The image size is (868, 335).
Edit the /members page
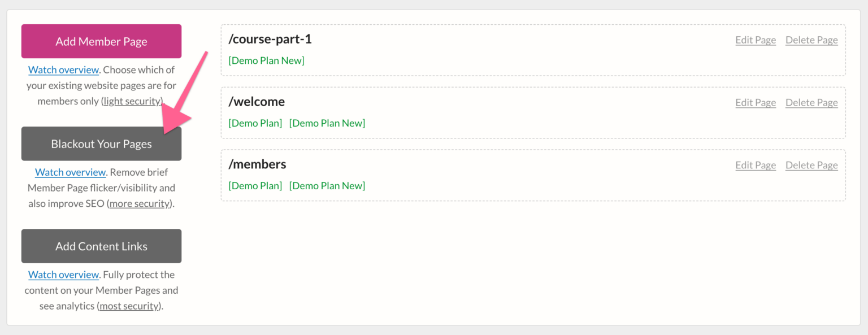756,165
